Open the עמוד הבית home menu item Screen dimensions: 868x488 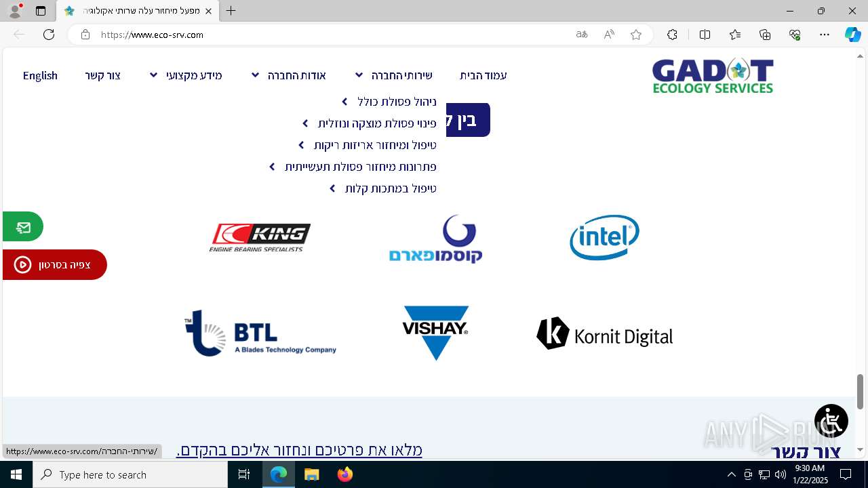[484, 75]
